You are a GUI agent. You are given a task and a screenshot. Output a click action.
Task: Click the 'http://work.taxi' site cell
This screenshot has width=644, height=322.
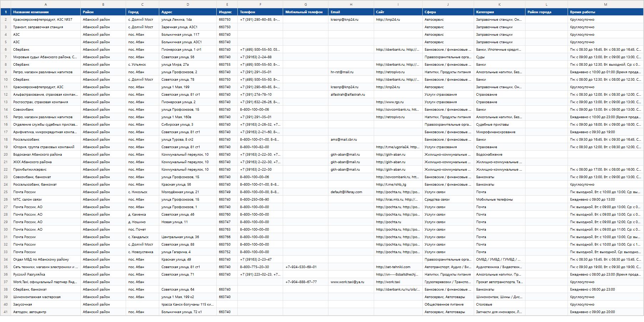tap(398, 282)
